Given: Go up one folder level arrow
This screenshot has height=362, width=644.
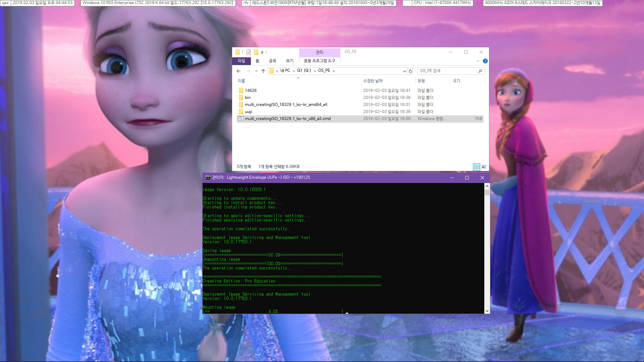Looking at the screenshot, I should point(263,71).
